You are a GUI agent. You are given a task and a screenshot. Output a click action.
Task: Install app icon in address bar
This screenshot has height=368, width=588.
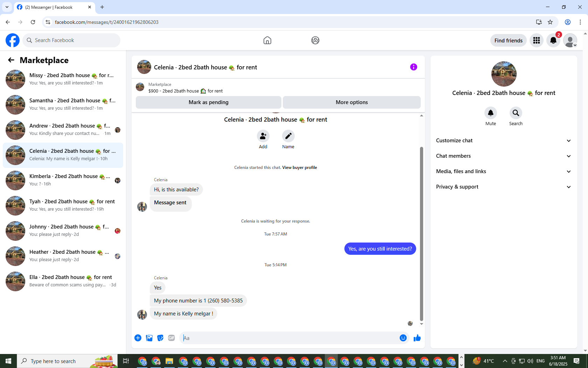539,22
